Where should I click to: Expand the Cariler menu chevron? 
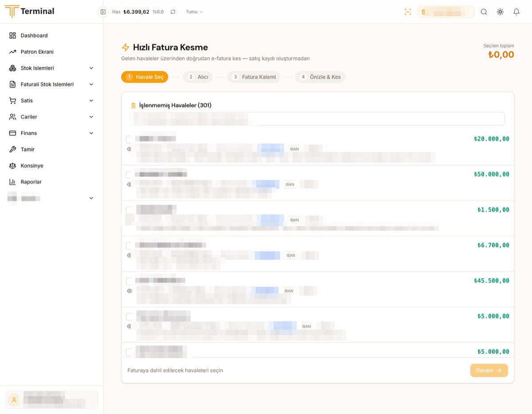click(x=91, y=117)
